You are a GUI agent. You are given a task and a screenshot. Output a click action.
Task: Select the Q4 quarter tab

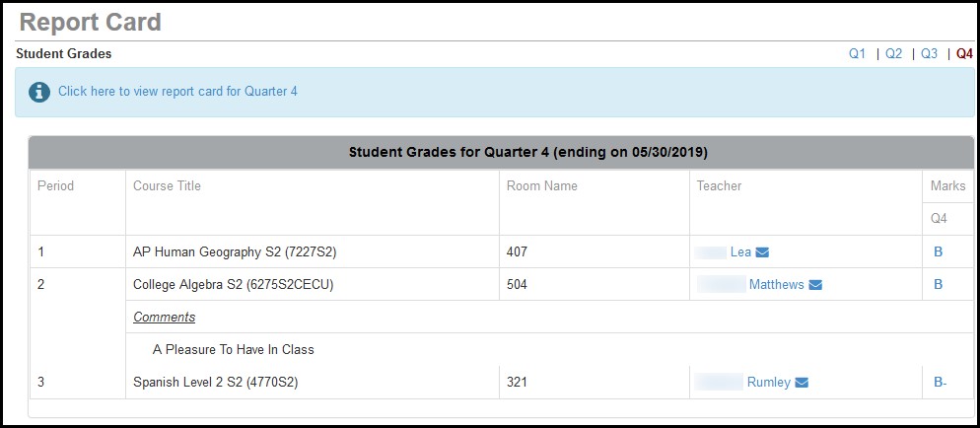[x=964, y=54]
